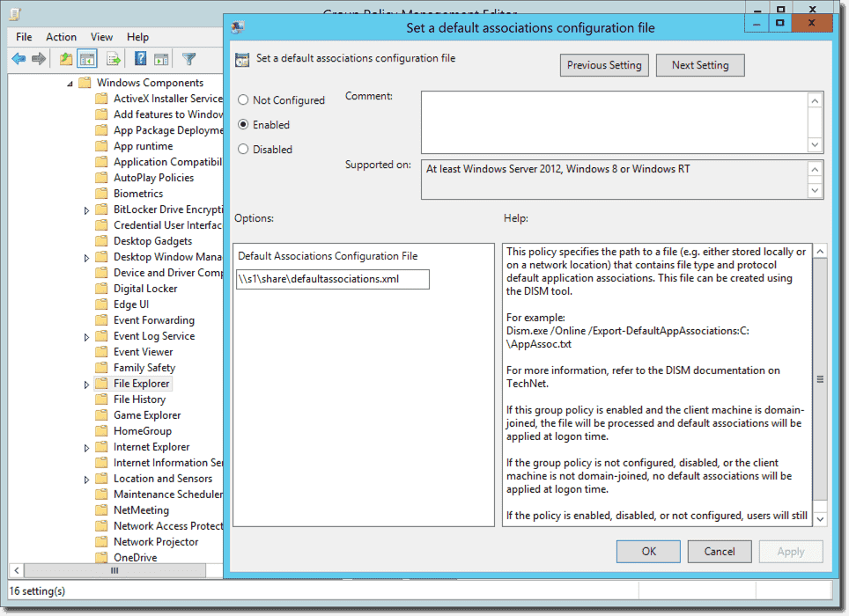
Task: Open the View menu
Action: (101, 37)
